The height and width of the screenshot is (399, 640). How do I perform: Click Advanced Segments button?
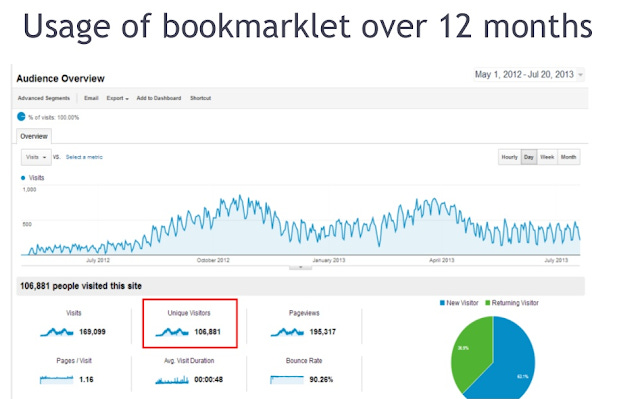(44, 98)
